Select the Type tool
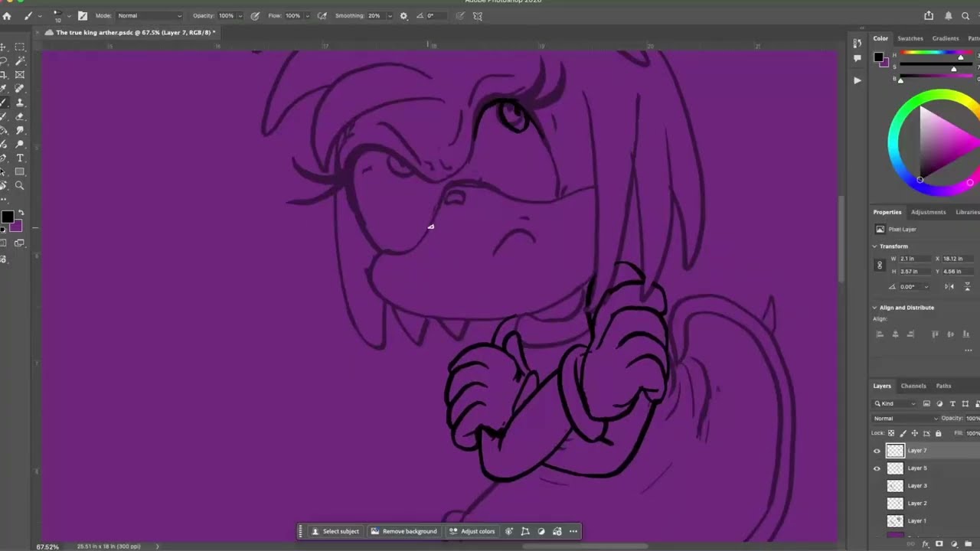The height and width of the screenshot is (551, 980). pyautogui.click(x=20, y=158)
